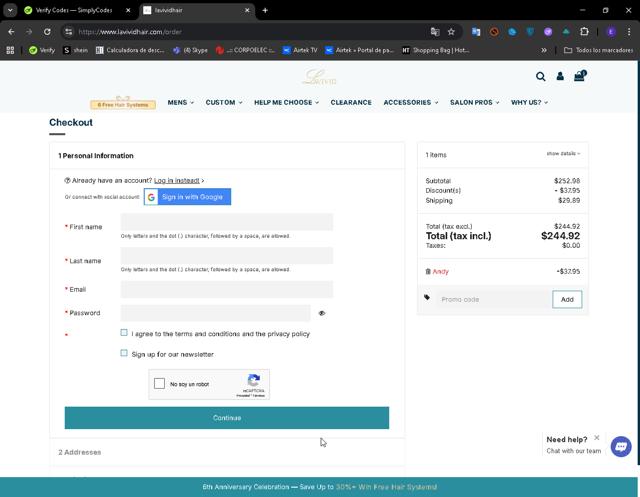This screenshot has height=497, width=640.
Task: Focus the Password field
Action: [216, 313]
